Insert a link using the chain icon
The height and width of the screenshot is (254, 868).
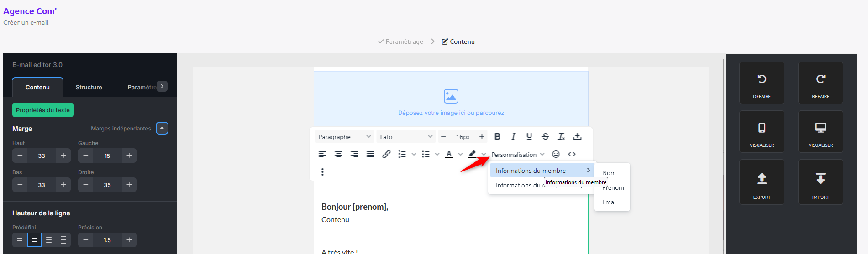coord(386,154)
